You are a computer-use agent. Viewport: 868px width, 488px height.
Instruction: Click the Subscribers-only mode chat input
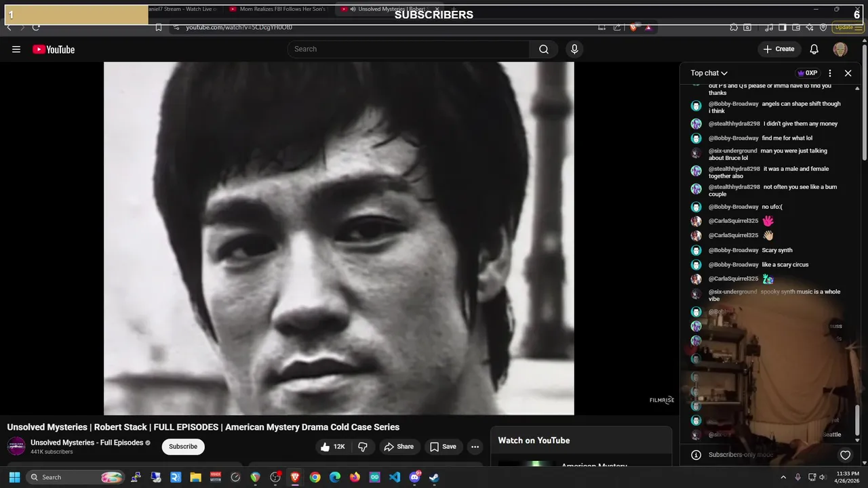(741, 455)
